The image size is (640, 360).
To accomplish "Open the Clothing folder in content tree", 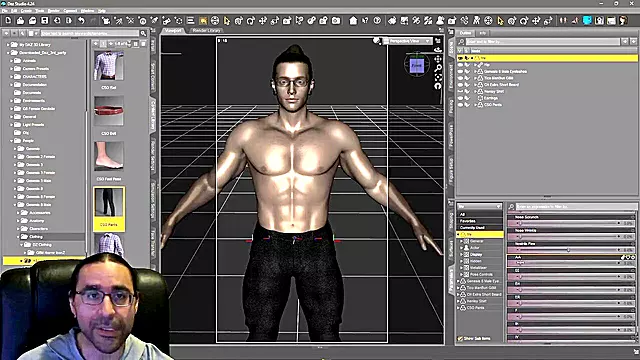I will tap(36, 237).
